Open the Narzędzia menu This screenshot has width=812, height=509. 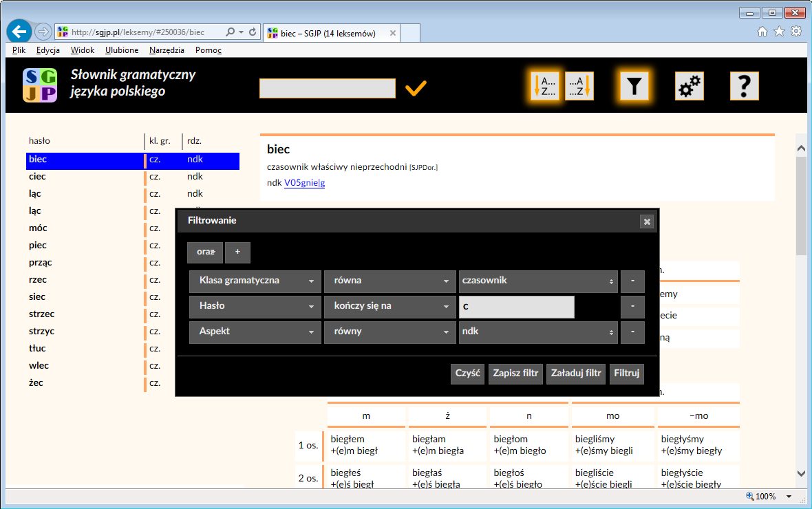click(x=167, y=50)
